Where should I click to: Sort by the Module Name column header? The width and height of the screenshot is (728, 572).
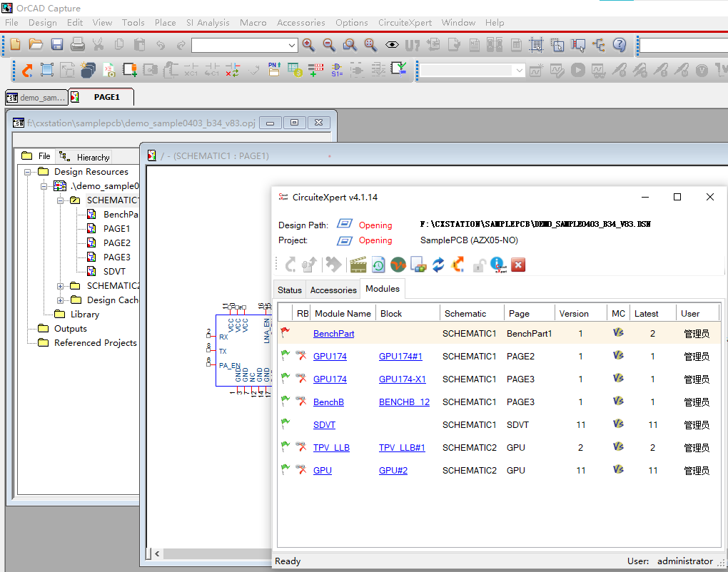pos(343,314)
